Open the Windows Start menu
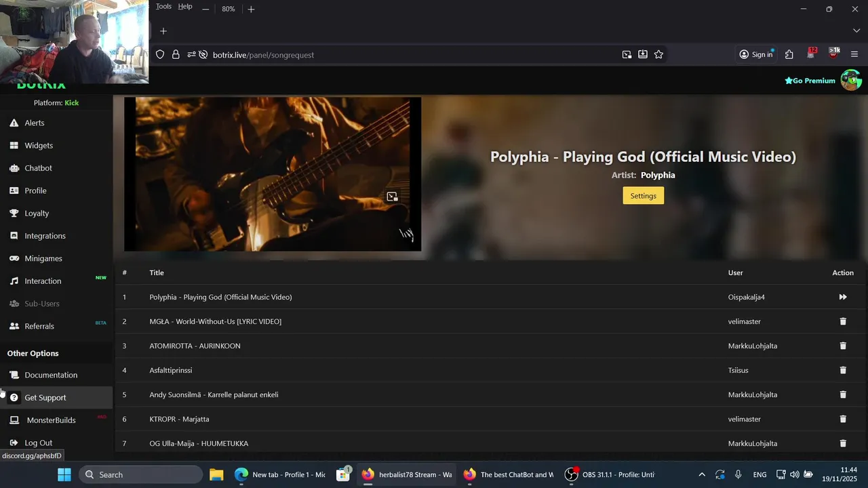The image size is (868, 488). (x=64, y=474)
